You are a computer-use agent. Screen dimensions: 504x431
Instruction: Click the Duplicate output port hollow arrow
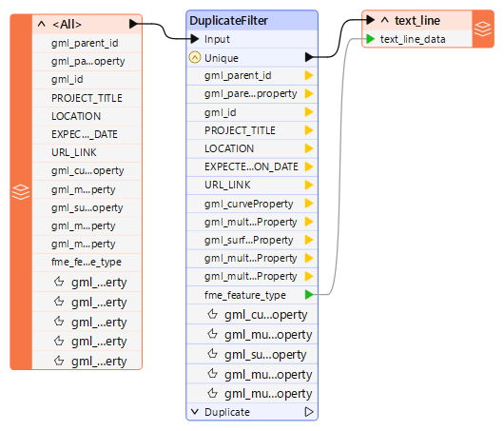[x=309, y=412]
